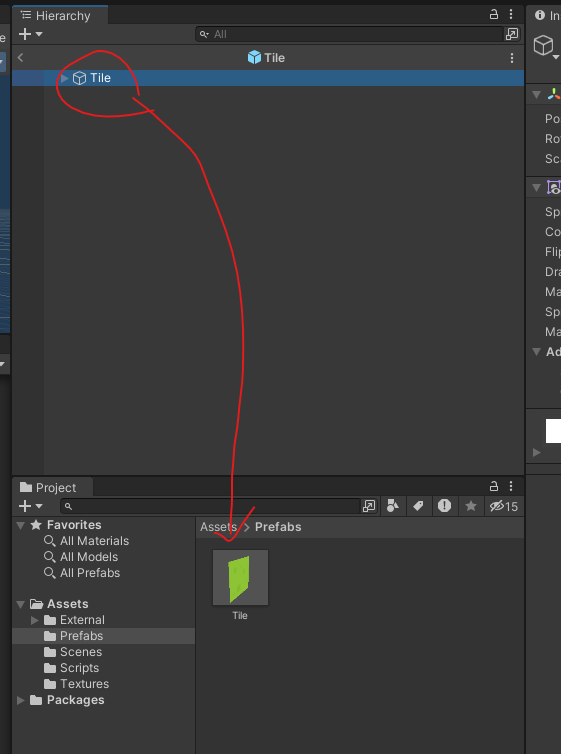Click the Sprite Renderer component icon

pos(554,188)
